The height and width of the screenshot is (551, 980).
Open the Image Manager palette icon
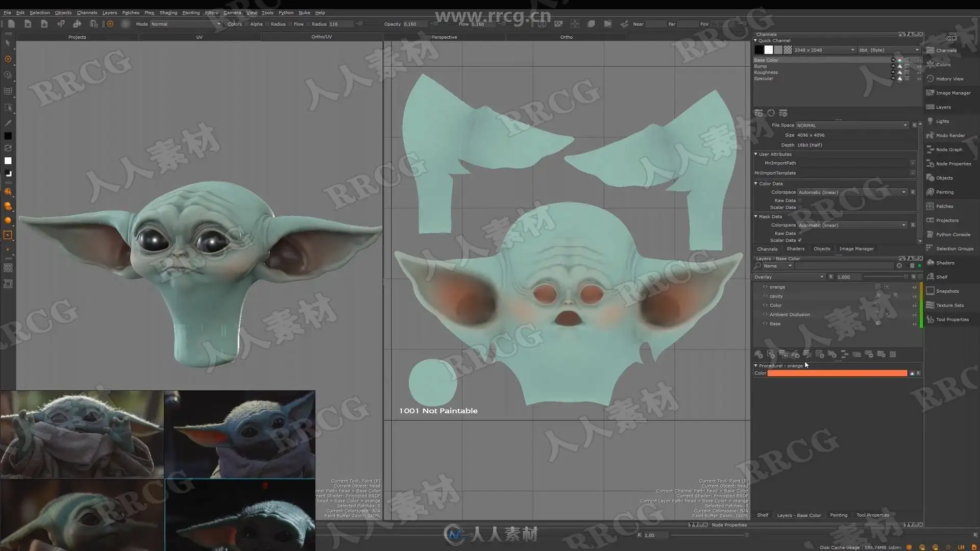coord(930,93)
